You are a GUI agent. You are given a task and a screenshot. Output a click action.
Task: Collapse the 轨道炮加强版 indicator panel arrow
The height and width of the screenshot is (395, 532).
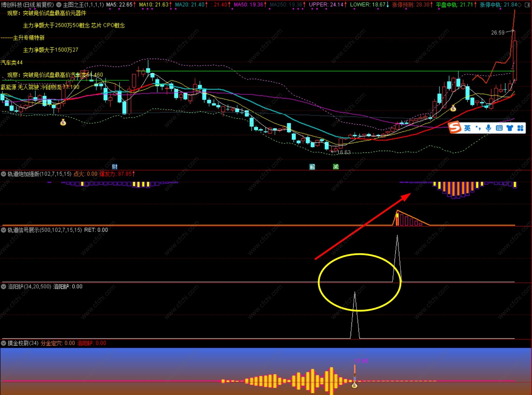tap(4, 174)
